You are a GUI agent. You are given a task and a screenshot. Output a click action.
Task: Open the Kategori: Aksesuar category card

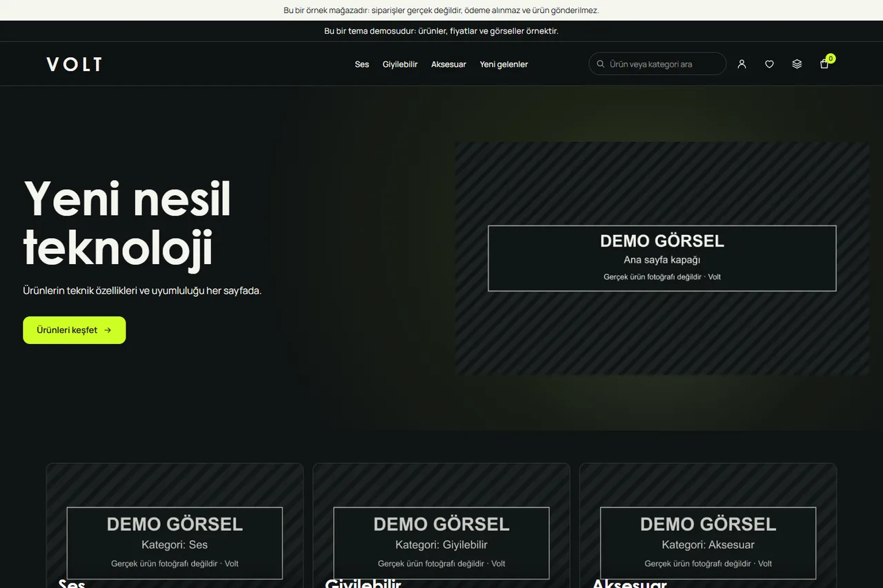pyautogui.click(x=708, y=525)
